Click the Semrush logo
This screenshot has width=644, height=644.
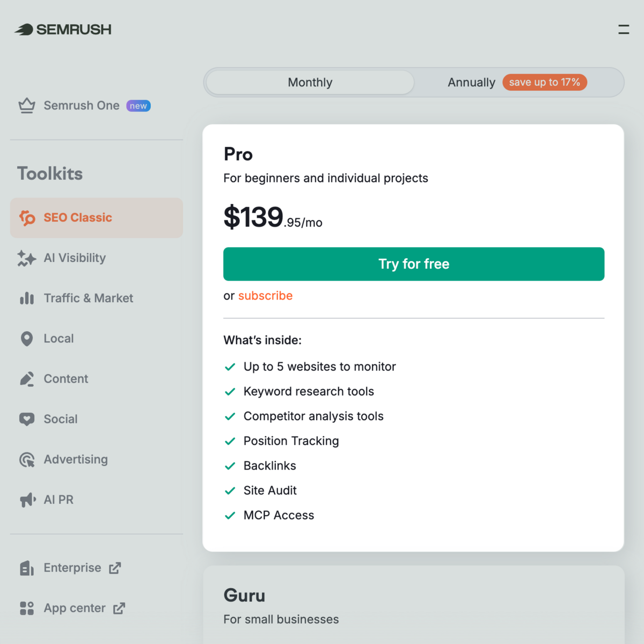pyautogui.click(x=62, y=30)
